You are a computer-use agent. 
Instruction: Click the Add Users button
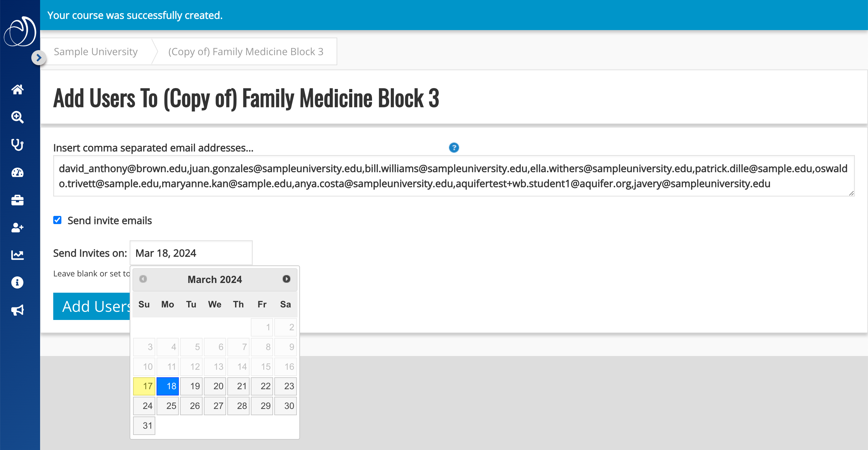tap(92, 306)
